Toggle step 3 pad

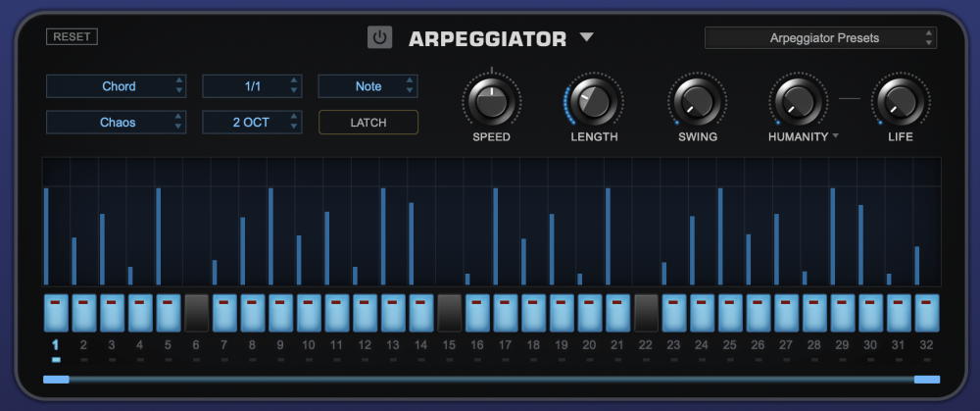click(x=112, y=313)
